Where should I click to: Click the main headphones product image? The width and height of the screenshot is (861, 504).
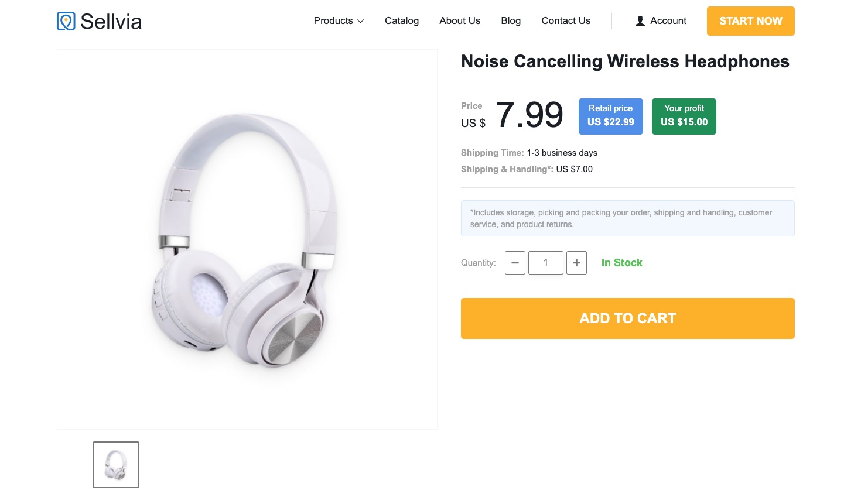tap(247, 239)
